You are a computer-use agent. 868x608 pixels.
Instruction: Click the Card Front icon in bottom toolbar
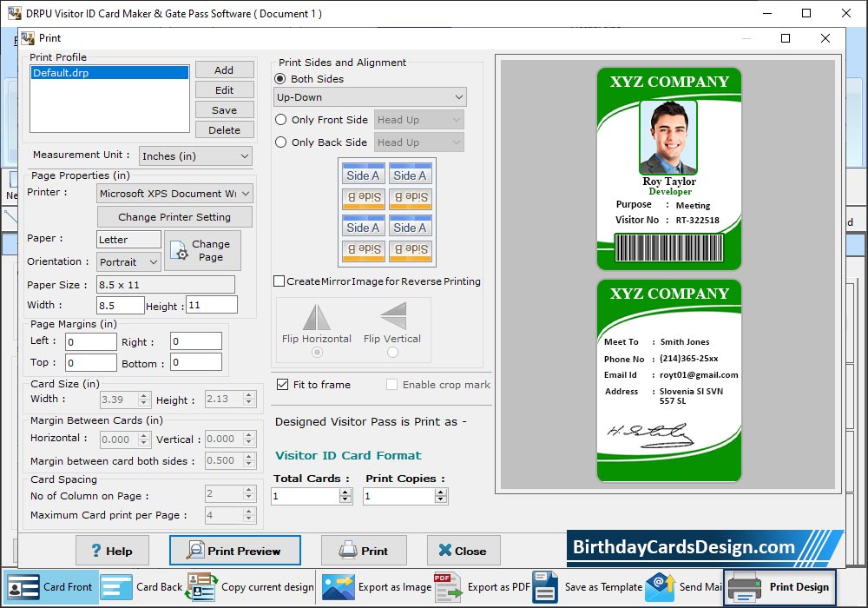coord(23,587)
